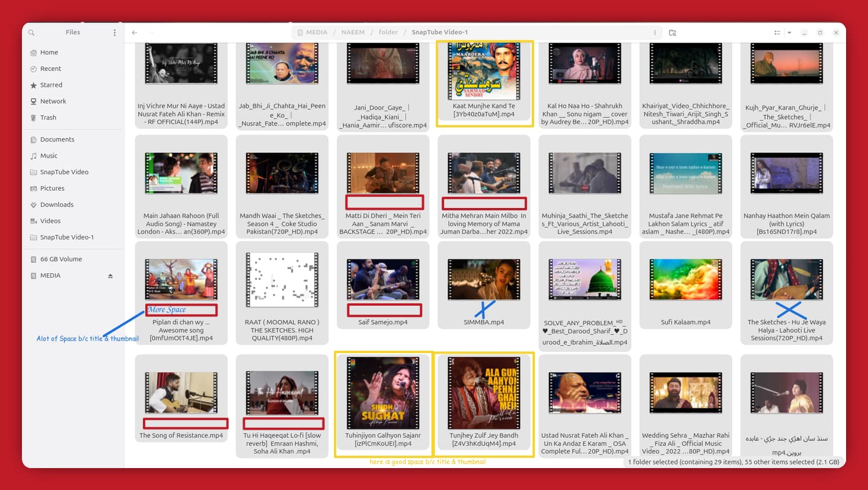Select Tu Hi Haqeeqat Lo-fi thumbnail
Viewport: 868px width, 490px height.
[x=282, y=393]
